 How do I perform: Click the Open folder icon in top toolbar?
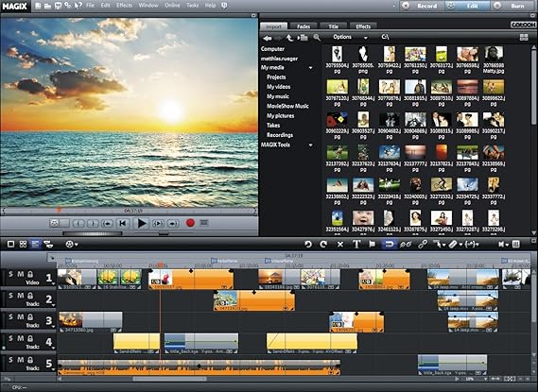[48, 6]
